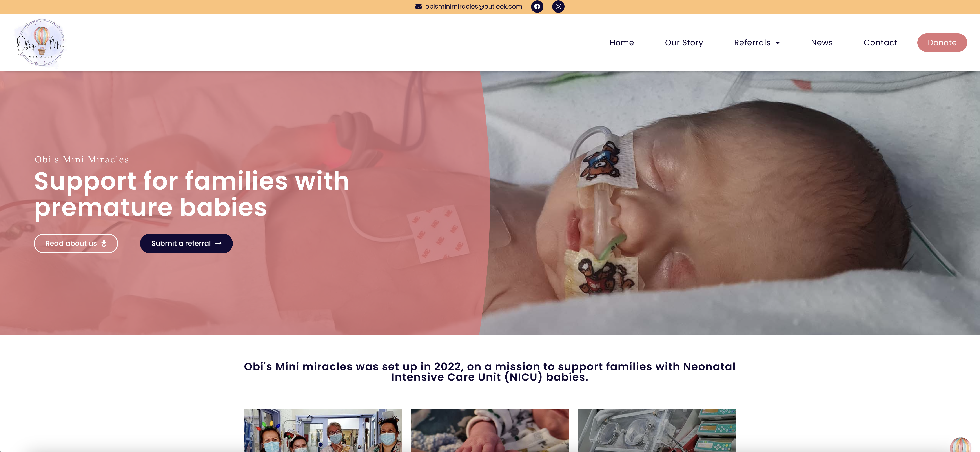Click the Submit a referral button
This screenshot has width=980, height=452.
[186, 244]
